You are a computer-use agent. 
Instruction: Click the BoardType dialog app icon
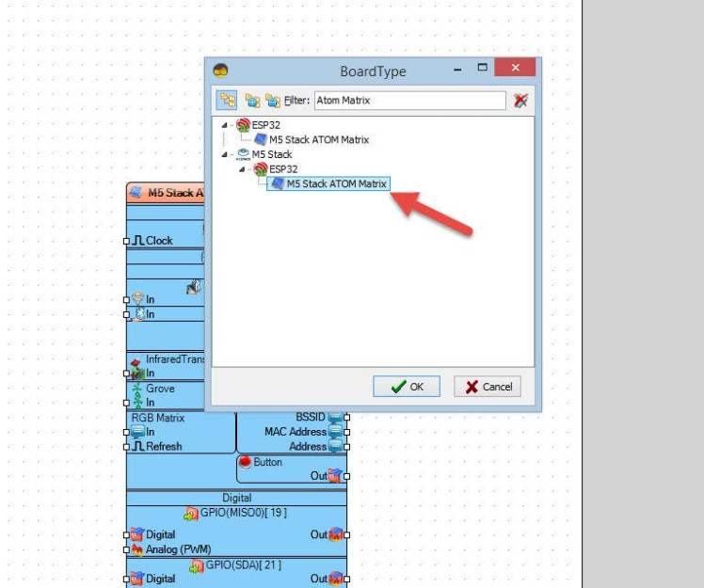coord(220,71)
